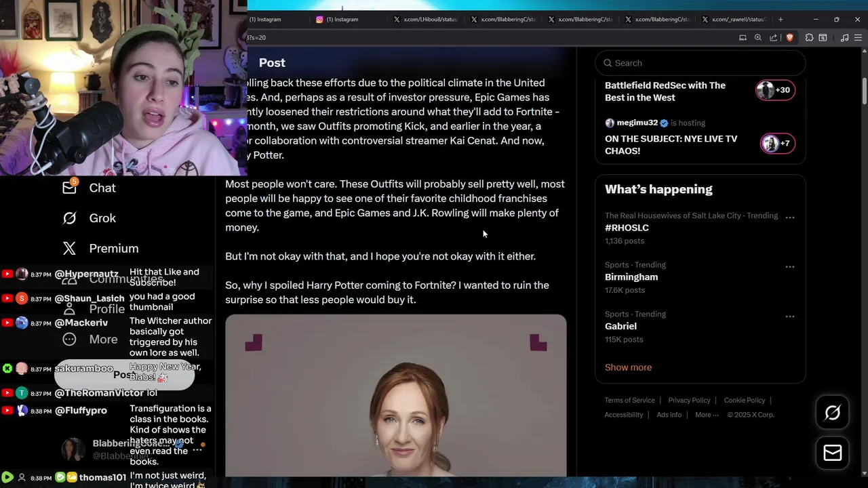Click 'What's happening' heading
Viewport: 868px width, 488px height.
[x=658, y=190]
